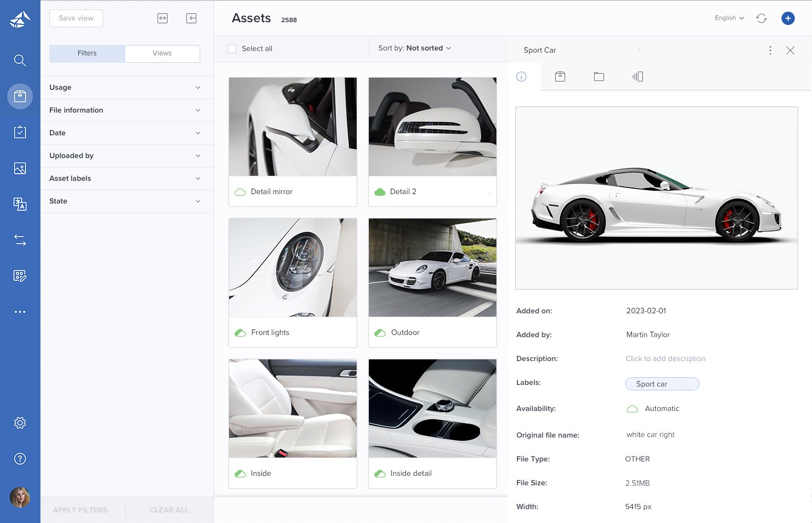This screenshot has width=812, height=523.
Task: Click the Save view button
Action: 76,18
